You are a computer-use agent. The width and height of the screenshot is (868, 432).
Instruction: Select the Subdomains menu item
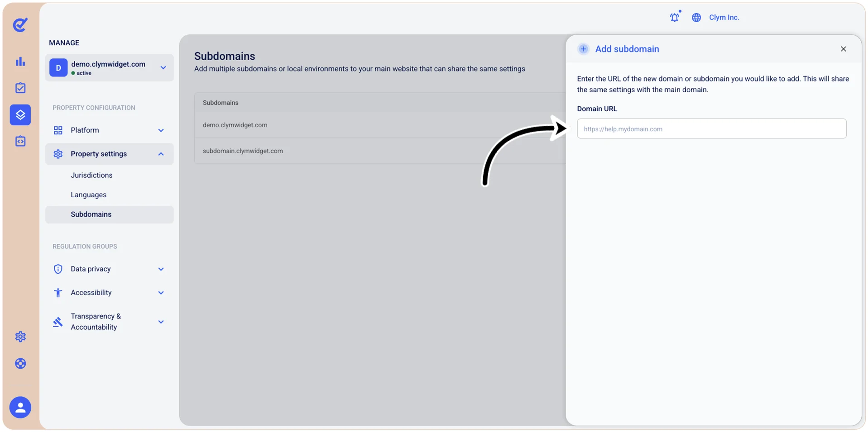pyautogui.click(x=109, y=214)
